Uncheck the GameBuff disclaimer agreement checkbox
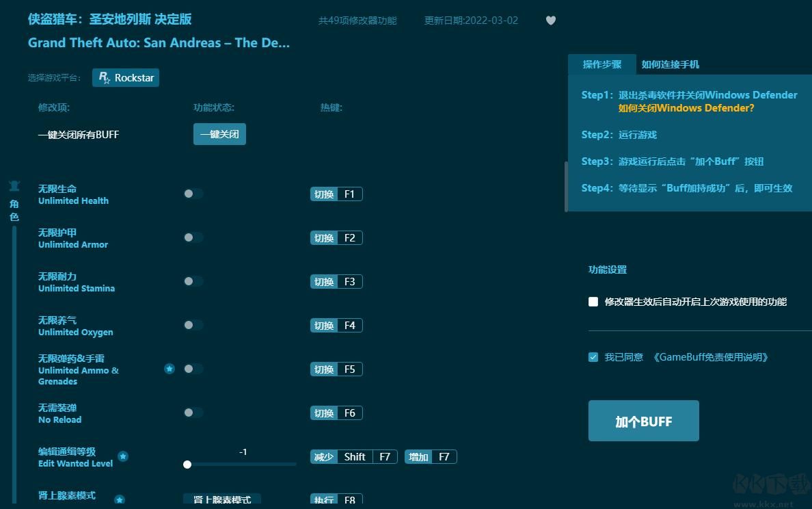 coord(593,357)
